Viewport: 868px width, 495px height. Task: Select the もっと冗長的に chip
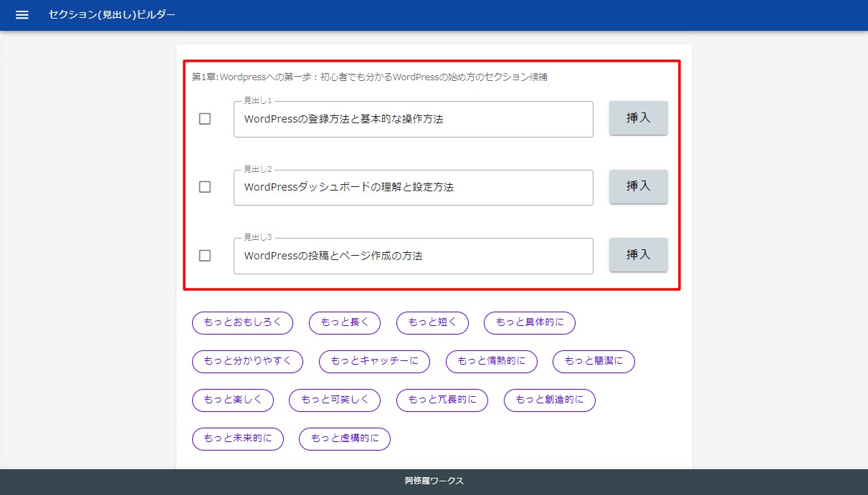point(442,400)
